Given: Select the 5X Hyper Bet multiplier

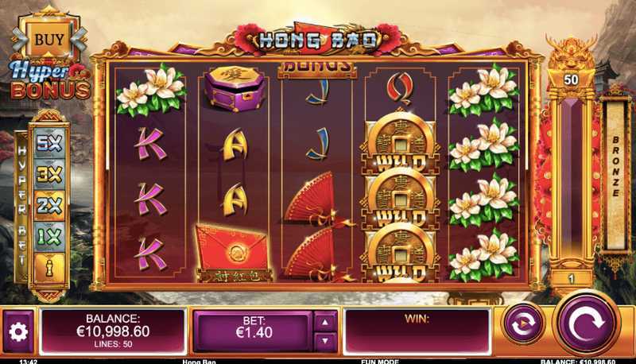Looking at the screenshot, I should coord(49,143).
